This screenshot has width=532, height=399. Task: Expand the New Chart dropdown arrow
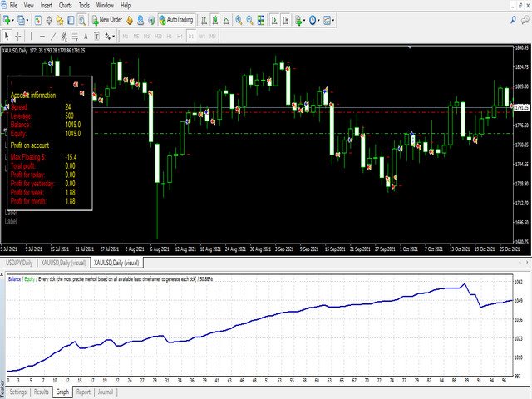(x=13, y=20)
